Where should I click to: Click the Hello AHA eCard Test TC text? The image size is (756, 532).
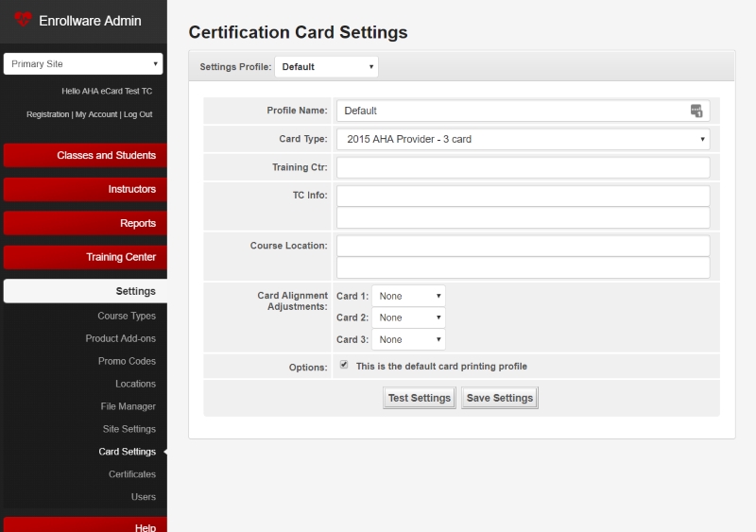coord(107,91)
